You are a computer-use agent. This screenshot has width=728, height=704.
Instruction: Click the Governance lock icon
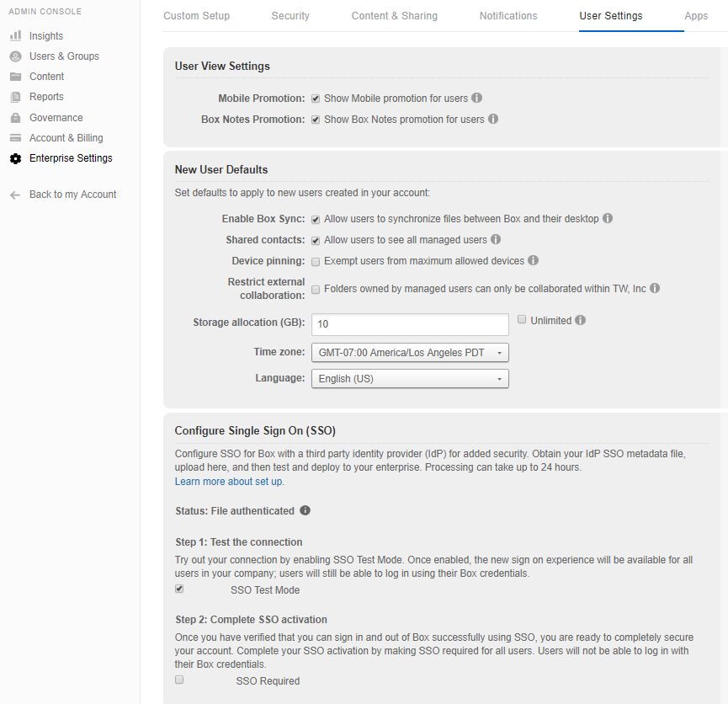pyautogui.click(x=15, y=118)
